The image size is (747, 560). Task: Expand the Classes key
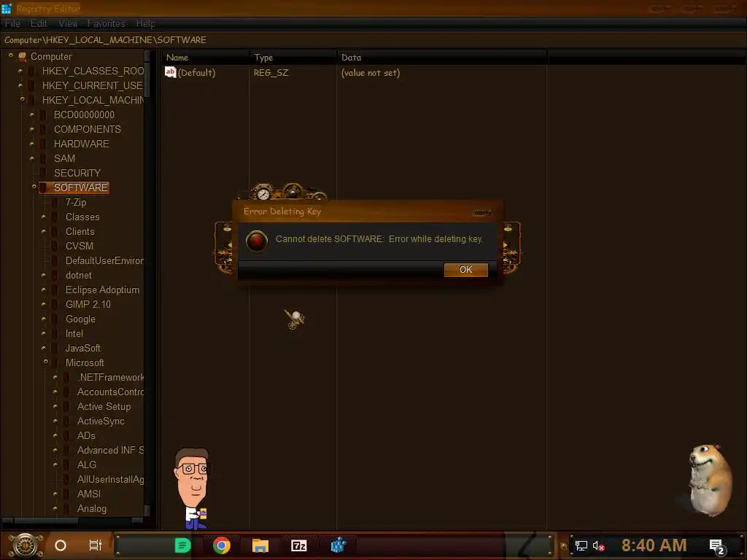click(x=43, y=217)
